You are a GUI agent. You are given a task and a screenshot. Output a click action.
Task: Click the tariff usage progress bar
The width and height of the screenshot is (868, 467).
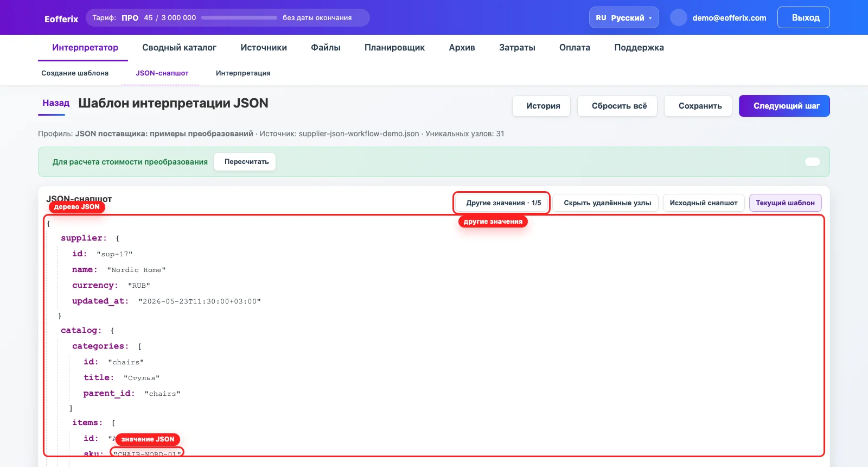click(239, 17)
